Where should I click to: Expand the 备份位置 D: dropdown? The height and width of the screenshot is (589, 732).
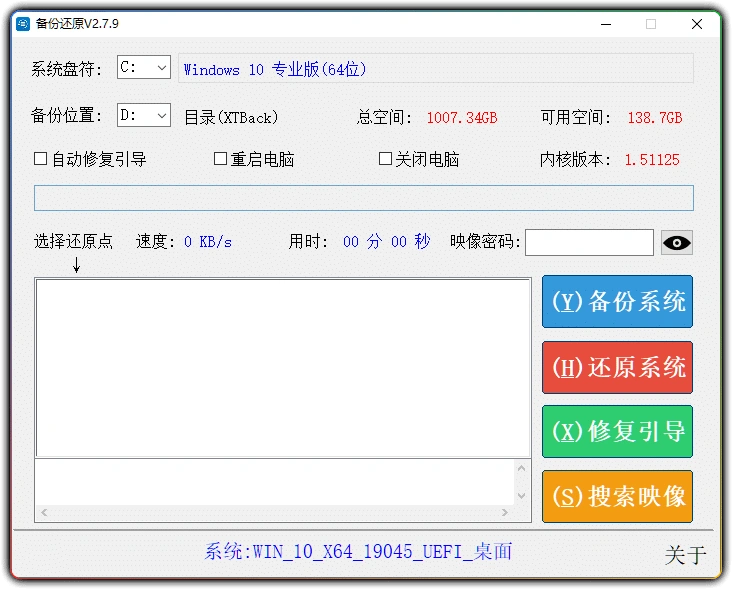144,115
